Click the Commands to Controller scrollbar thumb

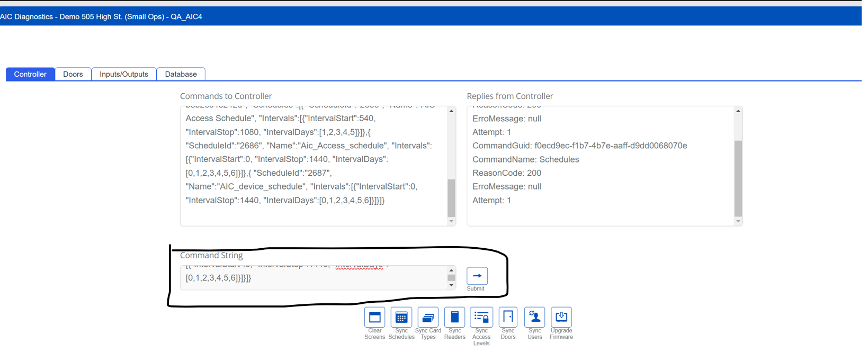tap(451, 197)
